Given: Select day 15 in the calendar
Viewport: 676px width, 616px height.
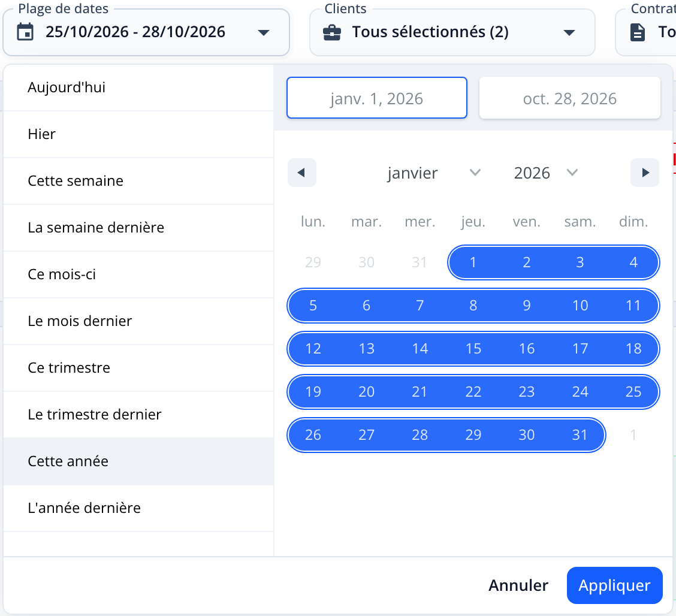Looking at the screenshot, I should pos(473,349).
